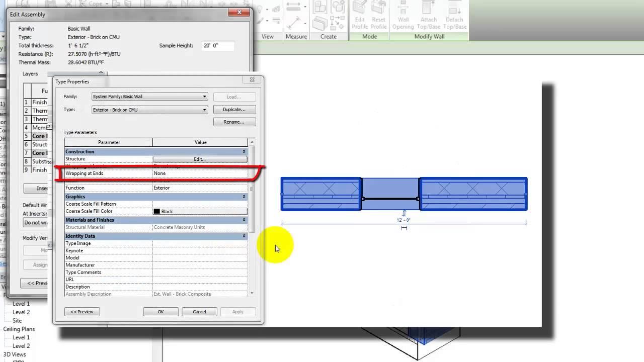This screenshot has width=644, height=362.
Task: Select Level 1 floor plan above Site
Action: (21, 304)
